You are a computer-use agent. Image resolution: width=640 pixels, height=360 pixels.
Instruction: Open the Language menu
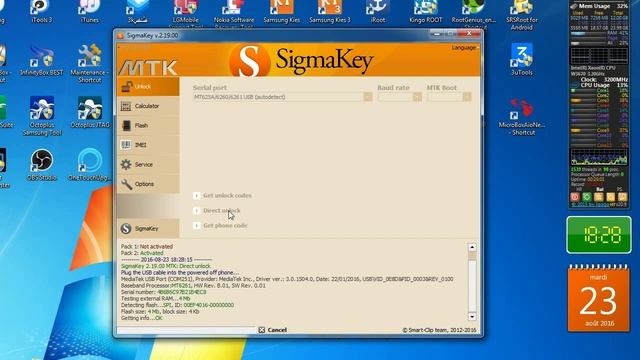coord(464,48)
